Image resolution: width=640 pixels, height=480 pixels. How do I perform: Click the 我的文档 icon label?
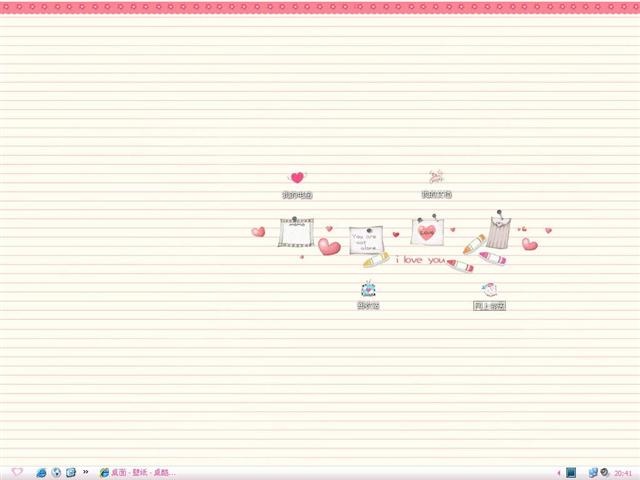[x=437, y=195]
